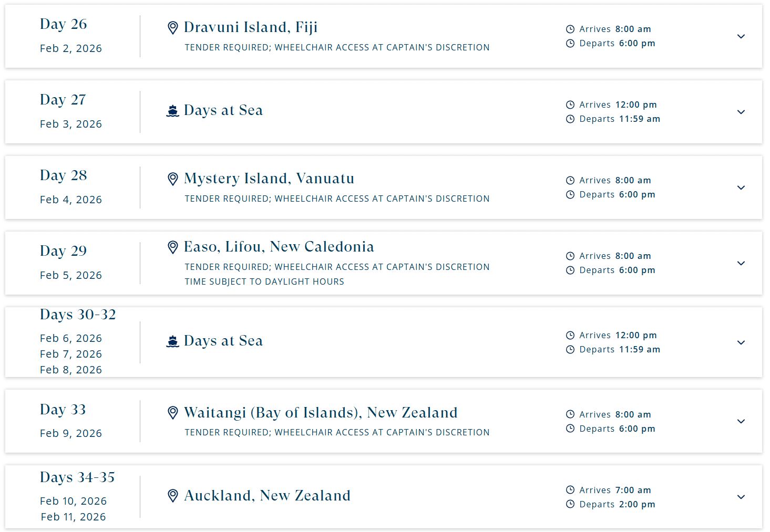Click the location pin next to Easo, Lifou
This screenshot has height=532, width=770.
172,247
